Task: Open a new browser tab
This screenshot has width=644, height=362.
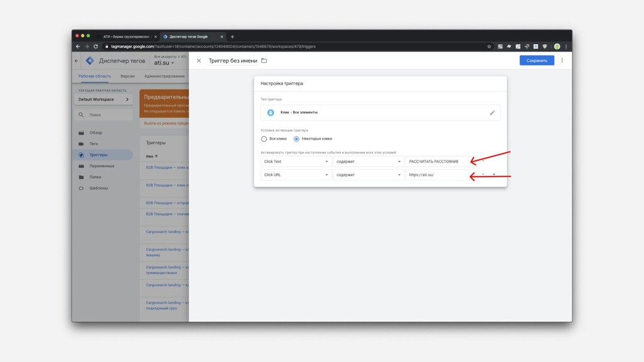Action: (232, 36)
